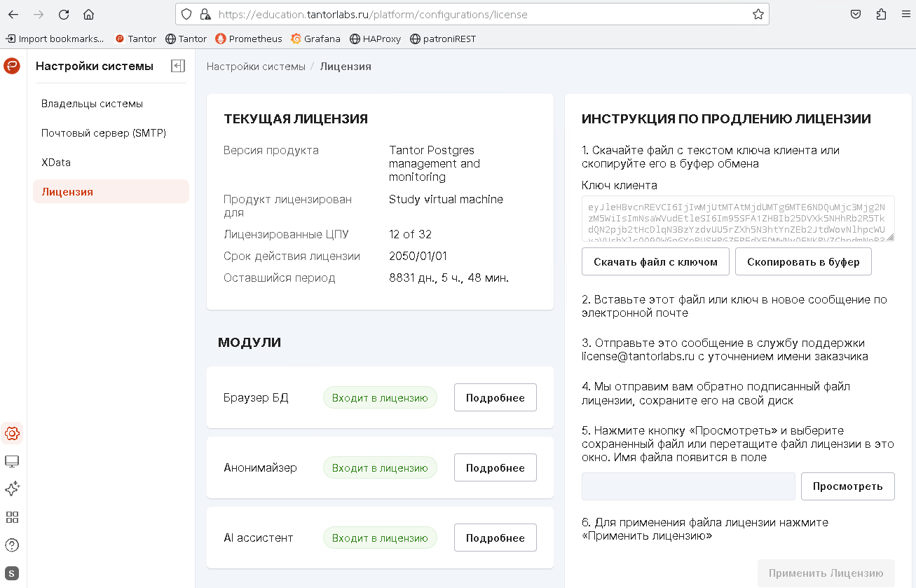Click the user avatar 'S' icon
The image size is (916, 588).
(12, 573)
